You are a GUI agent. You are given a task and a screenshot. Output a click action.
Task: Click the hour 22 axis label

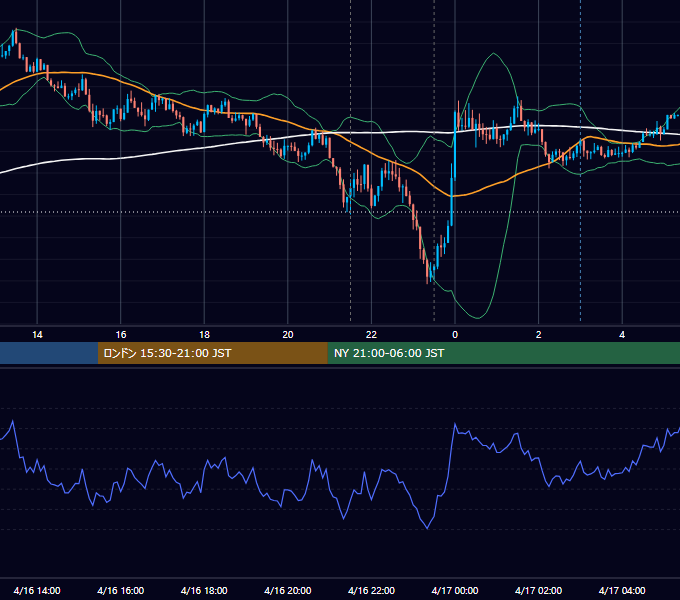(x=371, y=335)
